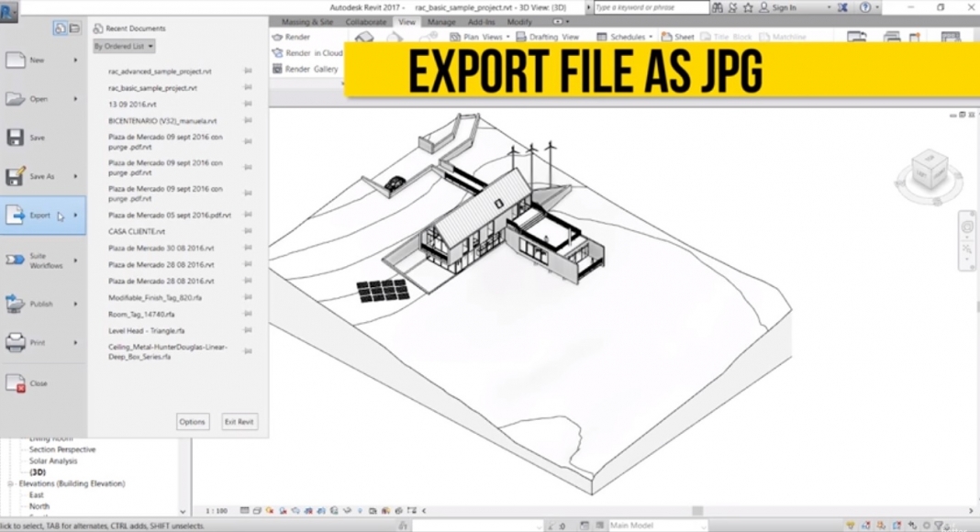
Task: Toggle pin for CASA CLIENTE.rvt
Action: [248, 232]
